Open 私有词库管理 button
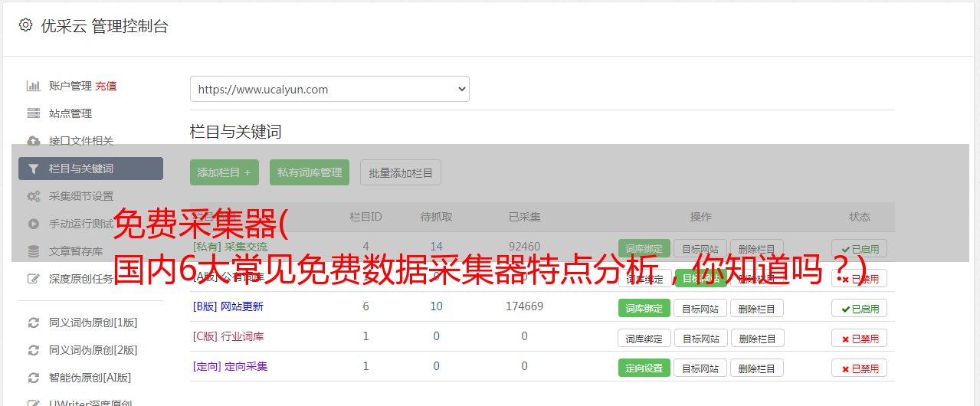980x406 pixels. [310, 172]
